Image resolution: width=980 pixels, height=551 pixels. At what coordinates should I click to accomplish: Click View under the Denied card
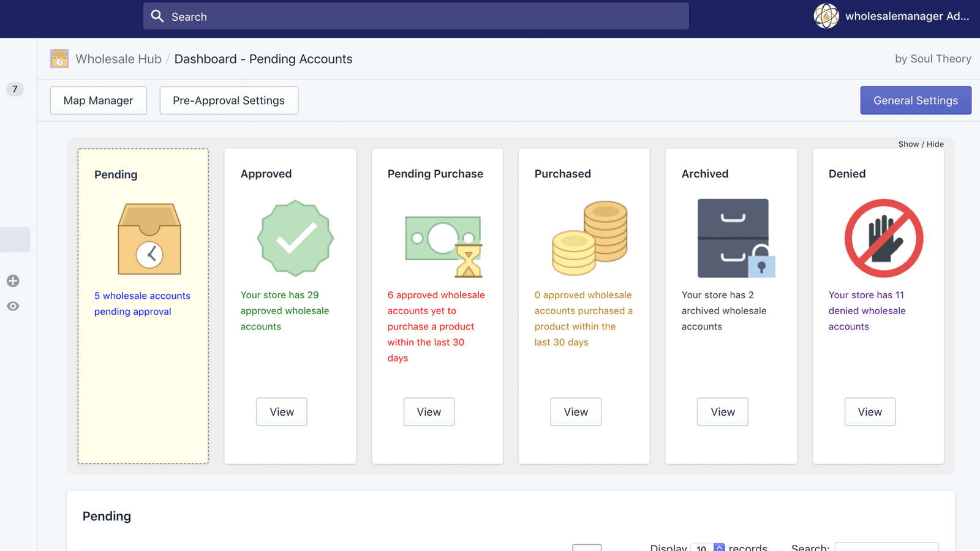tap(870, 411)
